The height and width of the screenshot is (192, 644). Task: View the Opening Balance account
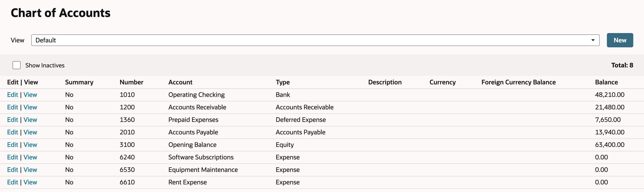click(30, 145)
